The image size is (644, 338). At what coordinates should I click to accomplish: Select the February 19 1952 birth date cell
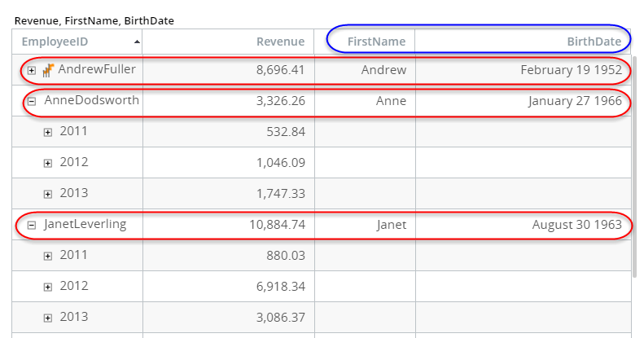click(571, 70)
